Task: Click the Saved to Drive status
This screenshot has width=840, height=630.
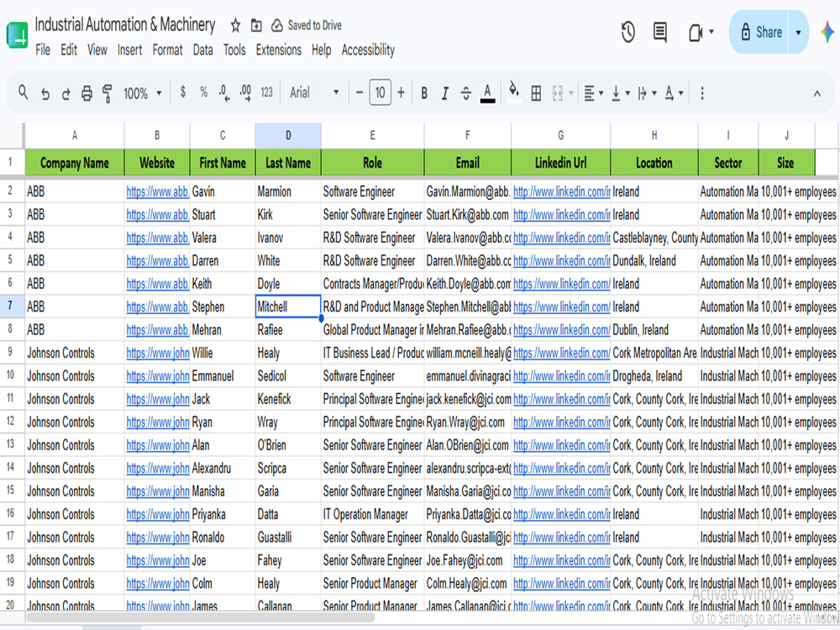Action: tap(307, 25)
